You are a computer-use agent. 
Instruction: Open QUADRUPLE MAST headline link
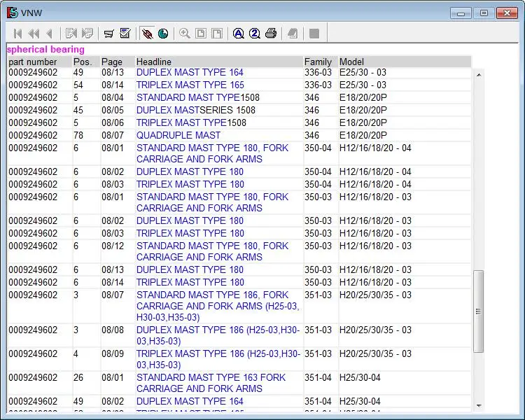pyautogui.click(x=178, y=135)
